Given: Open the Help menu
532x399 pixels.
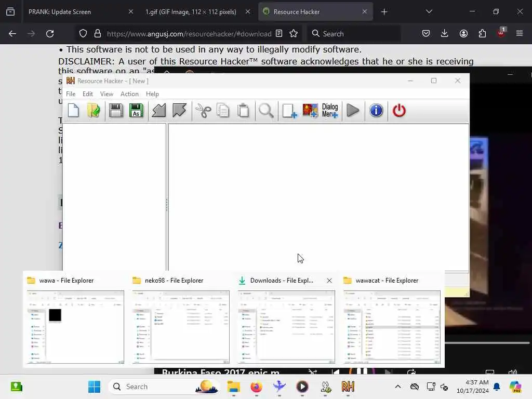Looking at the screenshot, I should (x=152, y=94).
